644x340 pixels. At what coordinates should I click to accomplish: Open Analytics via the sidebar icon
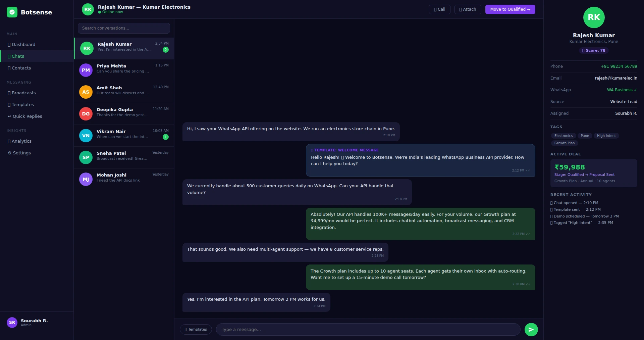[9, 141]
